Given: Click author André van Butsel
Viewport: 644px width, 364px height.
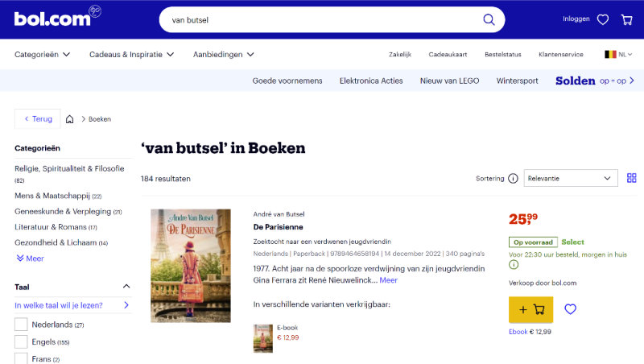Looking at the screenshot, I should point(279,214).
